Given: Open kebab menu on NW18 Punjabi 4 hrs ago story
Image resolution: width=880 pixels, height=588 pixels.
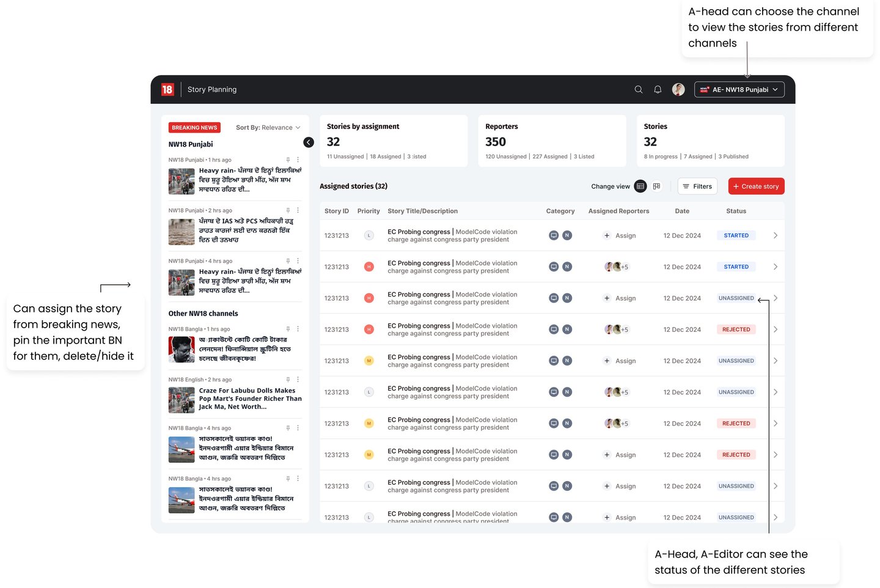Looking at the screenshot, I should (x=298, y=261).
